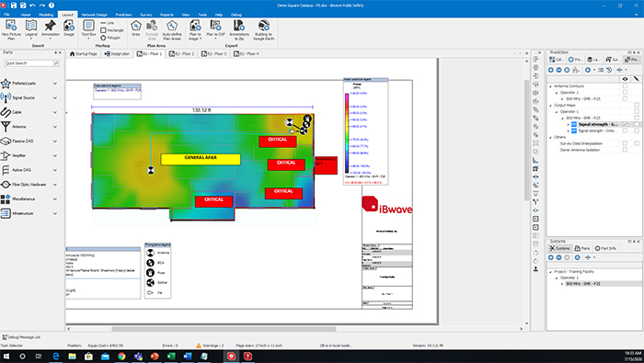Image resolution: width=644 pixels, height=363 pixels.
Task: Open the Part Info panel tab
Action: [605, 248]
